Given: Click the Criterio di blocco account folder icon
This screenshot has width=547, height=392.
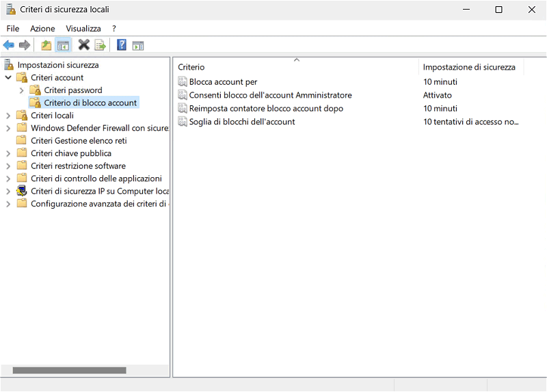Looking at the screenshot, I should coord(36,103).
